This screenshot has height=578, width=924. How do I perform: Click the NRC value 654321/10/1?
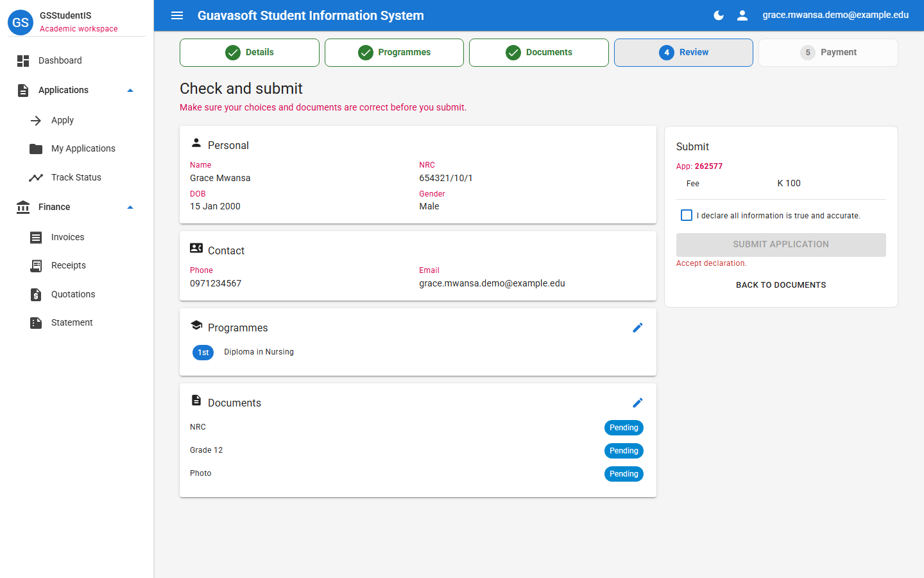(446, 179)
